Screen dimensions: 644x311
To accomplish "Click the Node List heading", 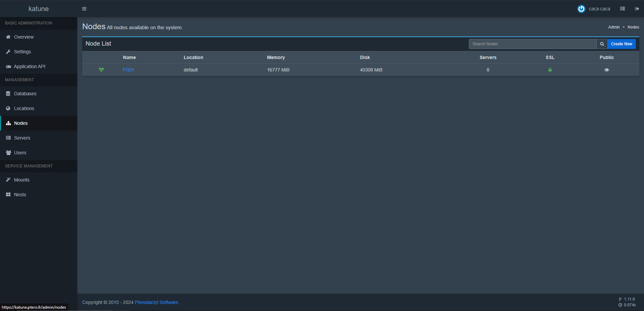I will [x=98, y=44].
